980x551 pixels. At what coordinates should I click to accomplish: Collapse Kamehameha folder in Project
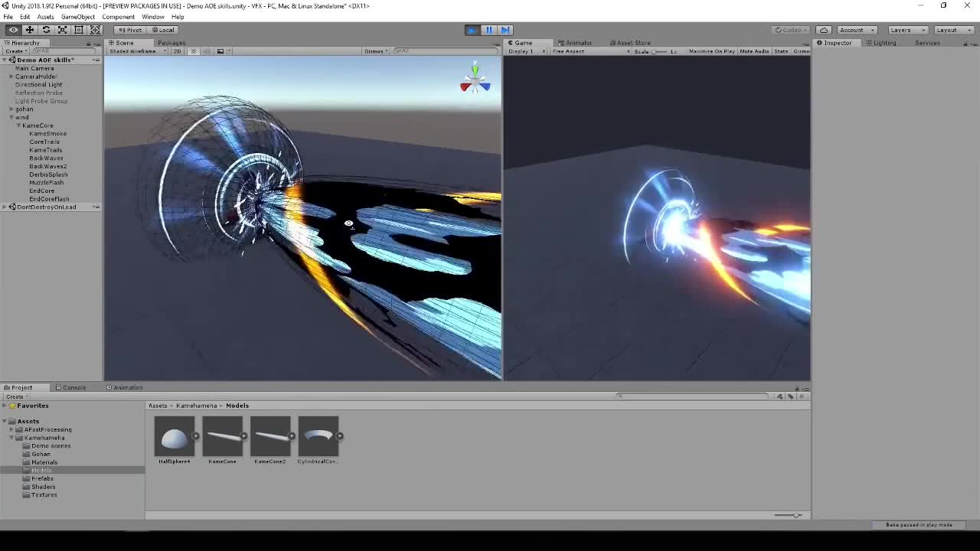(11, 438)
